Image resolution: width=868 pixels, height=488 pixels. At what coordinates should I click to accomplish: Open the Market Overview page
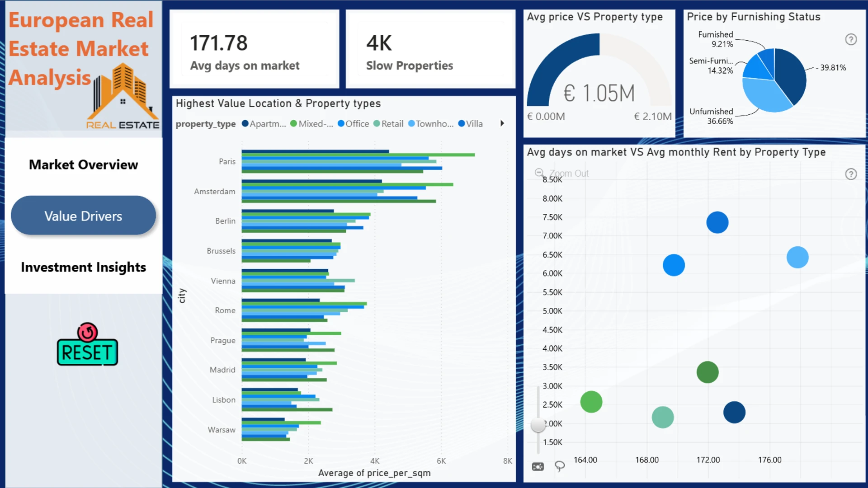tap(83, 164)
